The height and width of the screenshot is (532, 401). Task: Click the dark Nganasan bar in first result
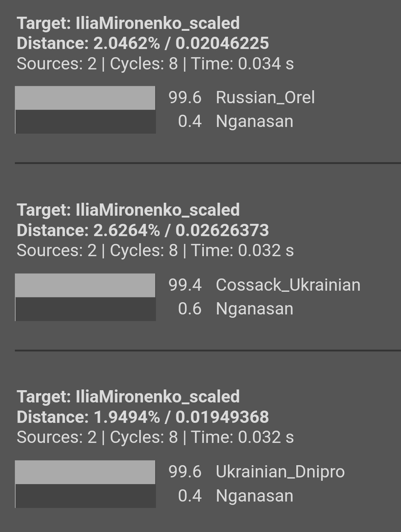pyautogui.click(x=85, y=122)
